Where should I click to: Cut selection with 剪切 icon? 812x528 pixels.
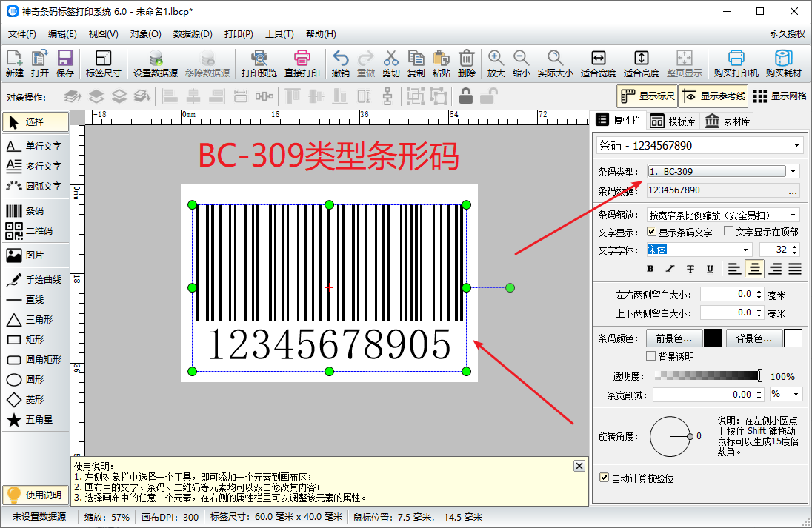391,64
